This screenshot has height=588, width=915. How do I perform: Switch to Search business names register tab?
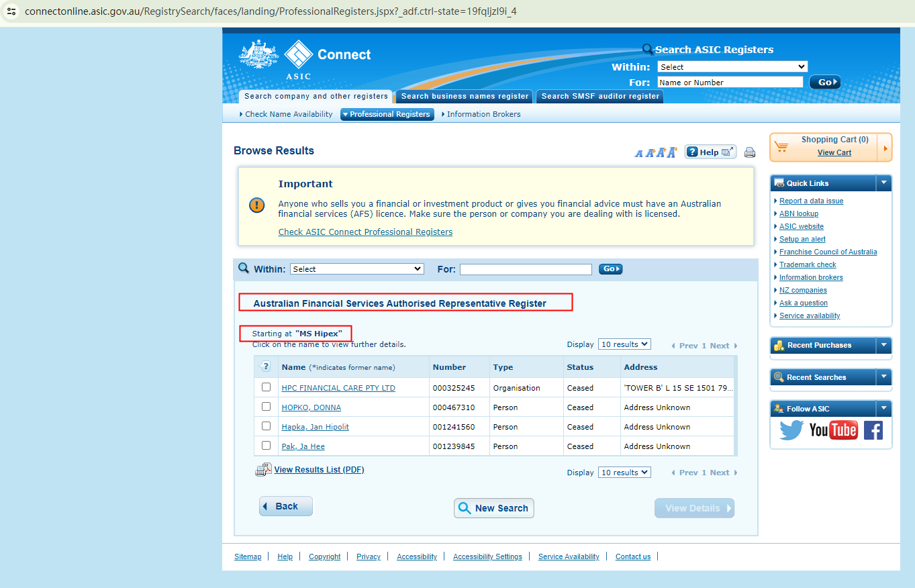[465, 97]
